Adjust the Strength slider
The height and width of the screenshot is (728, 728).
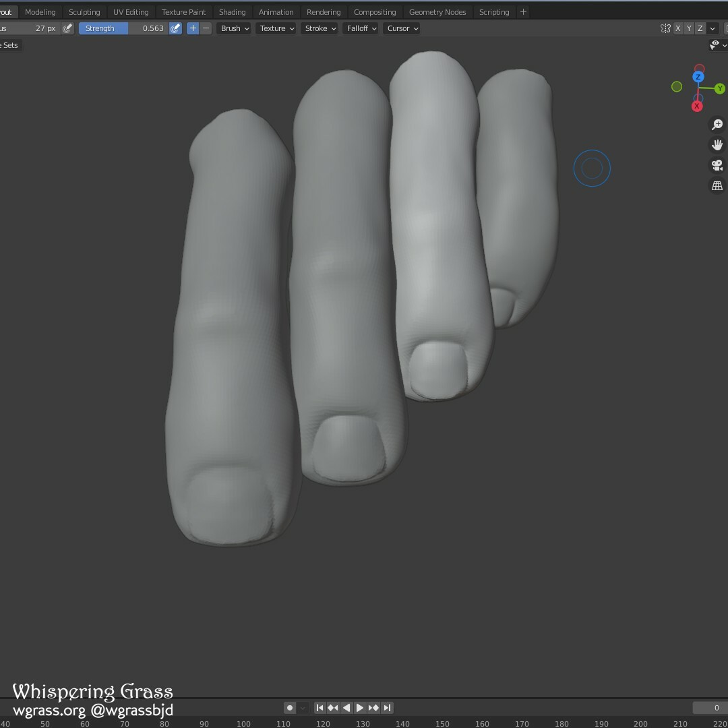[123, 28]
